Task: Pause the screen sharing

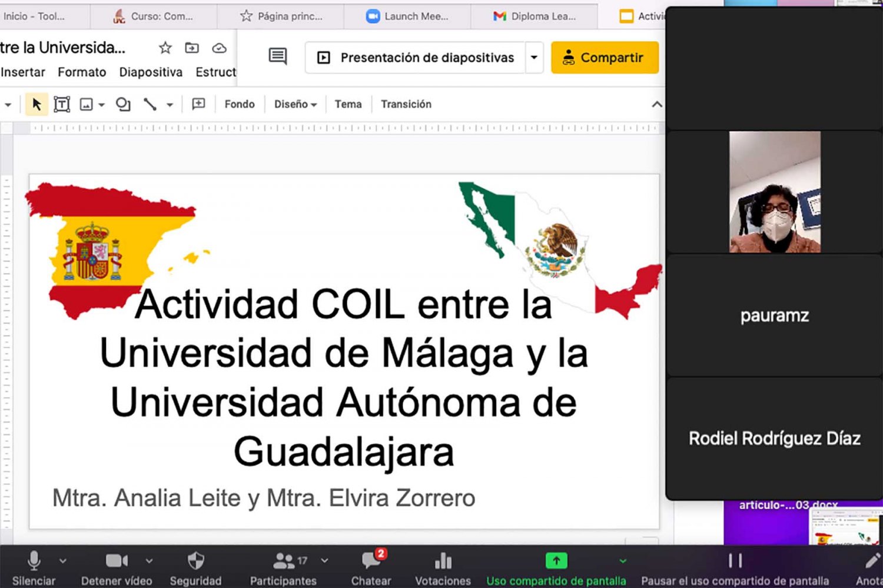Action: point(735,569)
